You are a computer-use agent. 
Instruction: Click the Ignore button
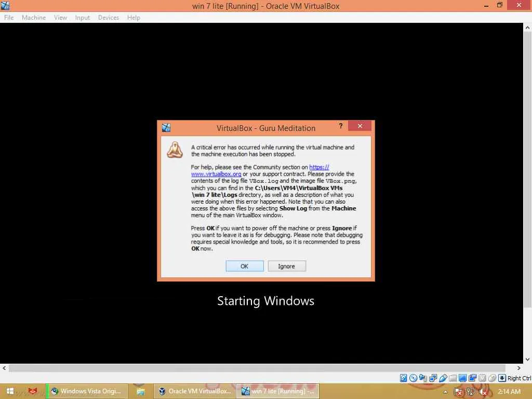coord(287,267)
